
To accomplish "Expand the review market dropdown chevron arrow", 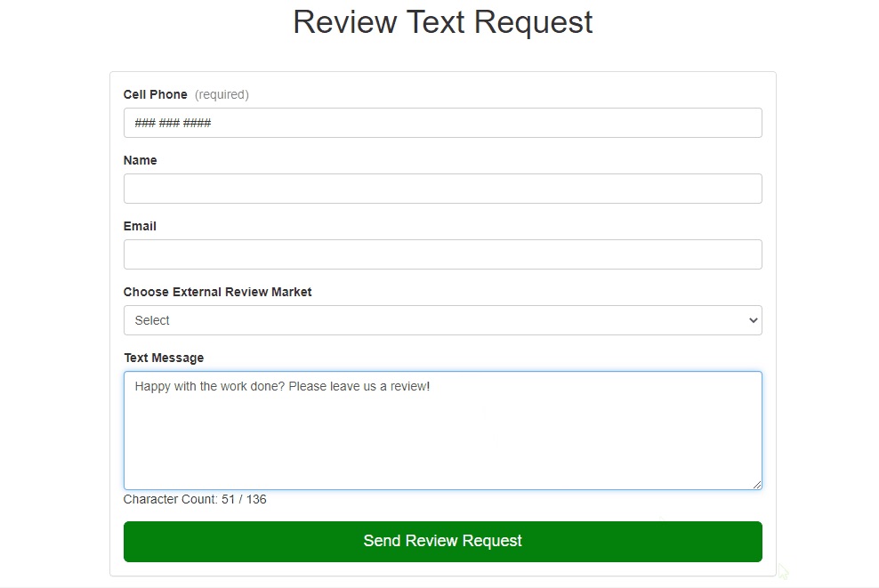I will tap(754, 320).
